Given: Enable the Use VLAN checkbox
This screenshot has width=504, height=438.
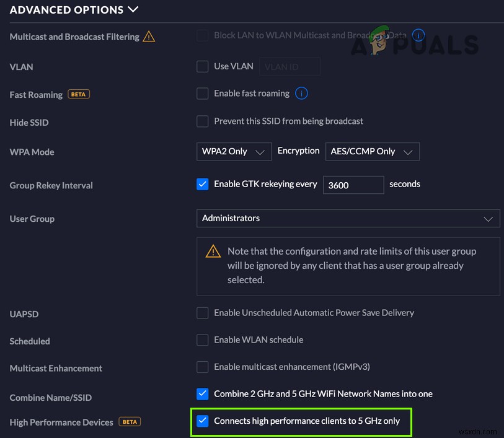Looking at the screenshot, I should (203, 66).
